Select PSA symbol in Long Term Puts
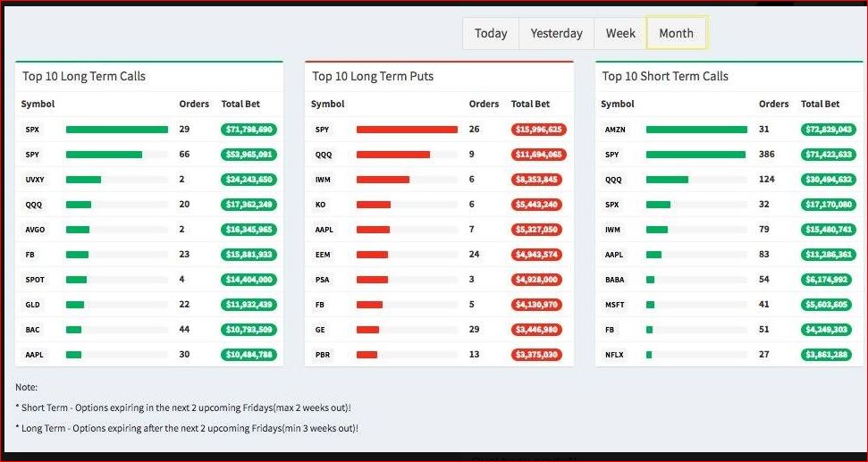 pos(322,280)
